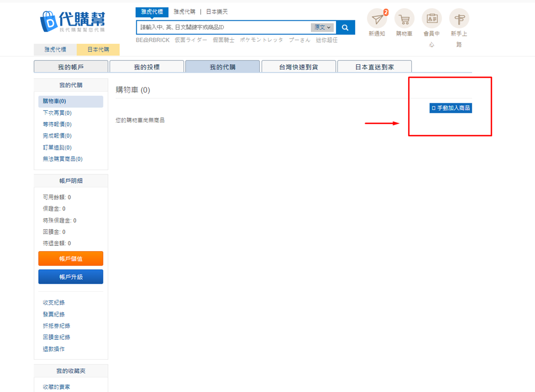Open the 會員中心 member center icon
Image resolution: width=535 pixels, height=392 pixels.
432,19
